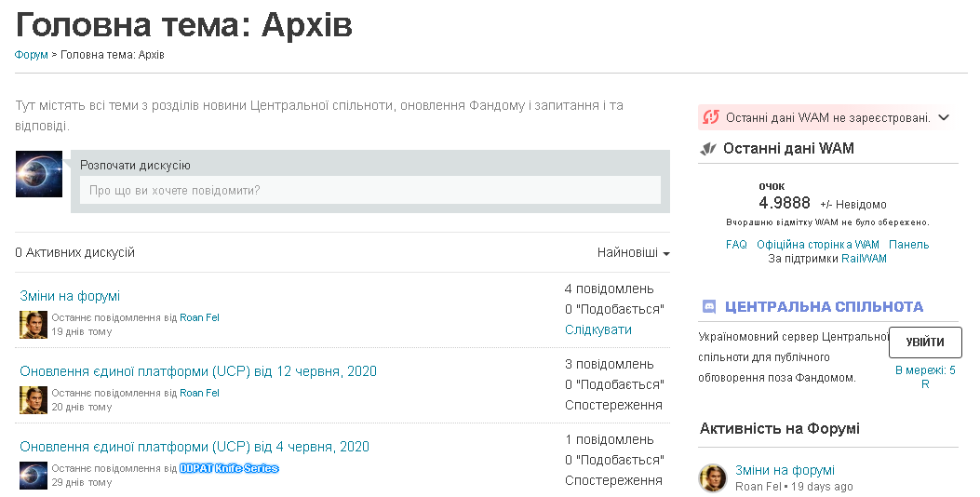980x497 pixels.
Task: Click the Discord logo icon
Action: tap(708, 307)
